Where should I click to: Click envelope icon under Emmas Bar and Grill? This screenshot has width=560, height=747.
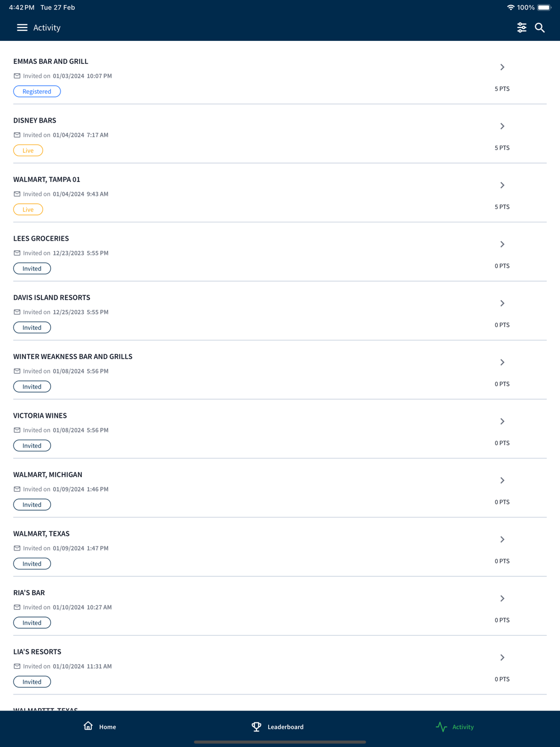pos(17,76)
